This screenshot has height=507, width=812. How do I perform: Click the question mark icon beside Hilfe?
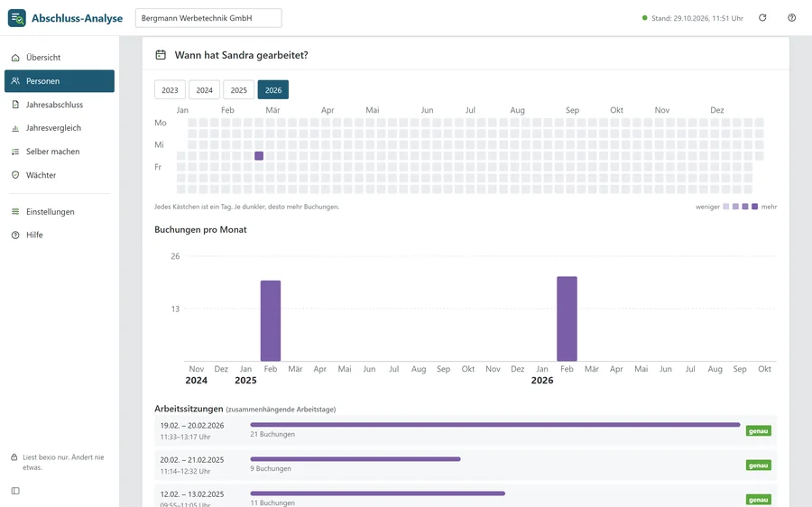(x=15, y=235)
